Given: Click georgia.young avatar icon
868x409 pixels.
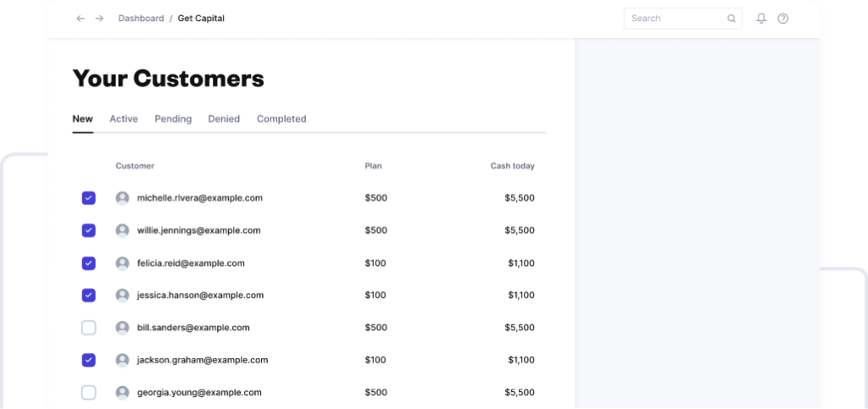Looking at the screenshot, I should point(123,393).
